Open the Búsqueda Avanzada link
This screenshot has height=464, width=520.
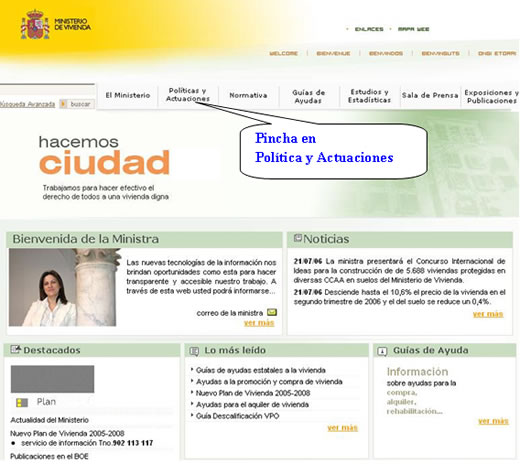coord(27,104)
